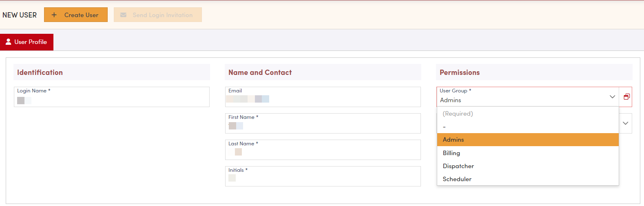Click the Identification section header
644x206 pixels.
[x=40, y=72]
